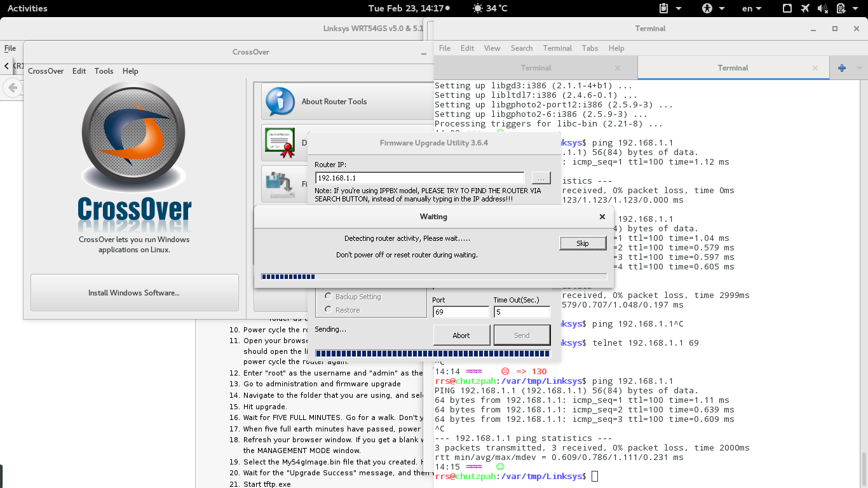Open Terminal's Edit menu
The image size is (868, 488).
tap(467, 48)
